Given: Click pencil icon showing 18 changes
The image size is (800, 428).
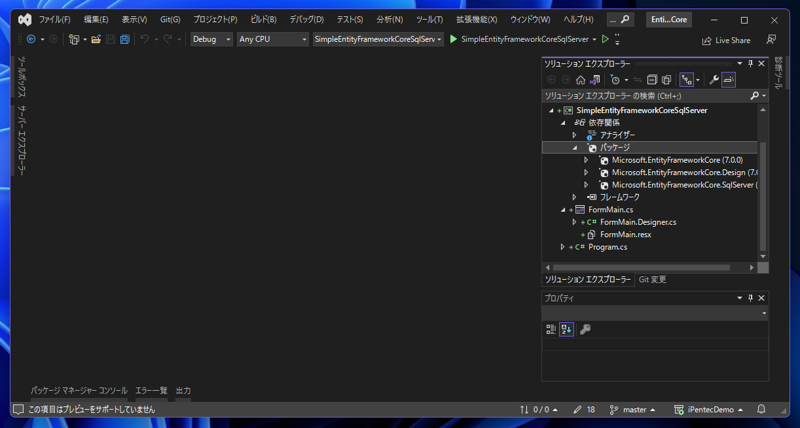Looking at the screenshot, I should click(x=578, y=410).
